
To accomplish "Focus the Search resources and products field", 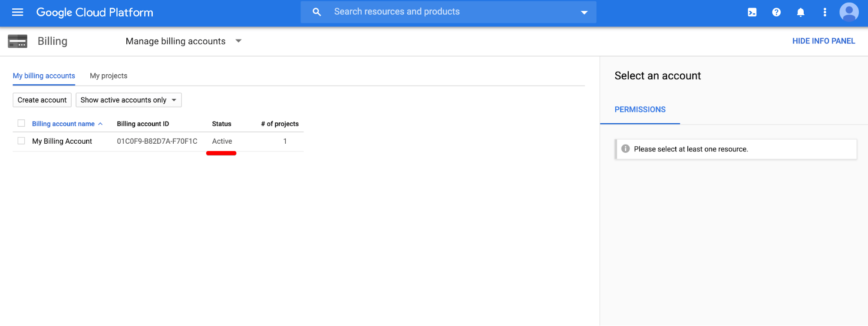I will click(449, 12).
